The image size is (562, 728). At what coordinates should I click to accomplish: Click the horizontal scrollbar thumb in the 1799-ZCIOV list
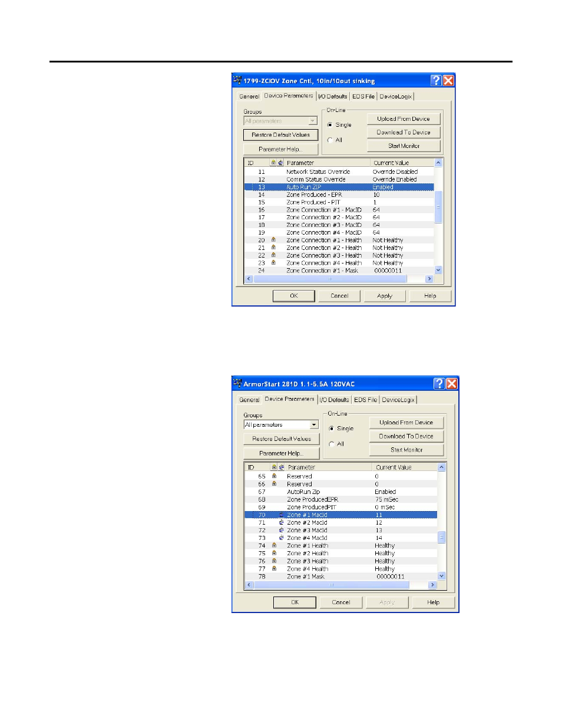pos(330,279)
